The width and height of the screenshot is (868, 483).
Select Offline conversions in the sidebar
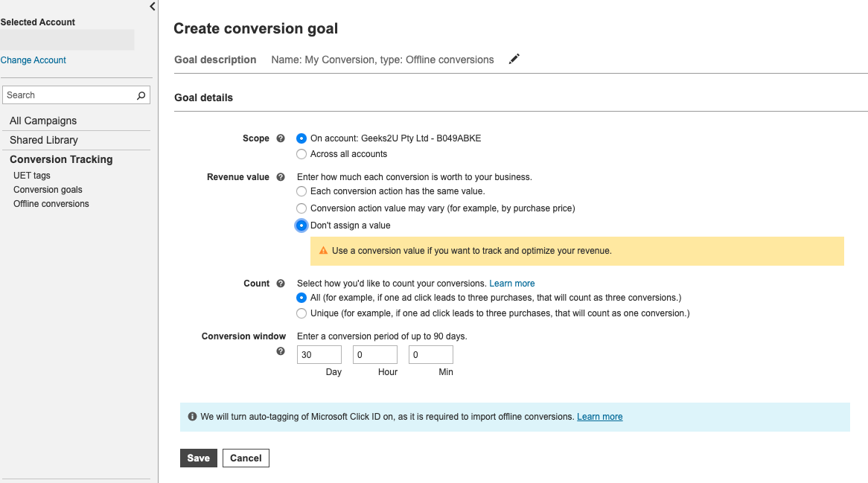pyautogui.click(x=51, y=203)
